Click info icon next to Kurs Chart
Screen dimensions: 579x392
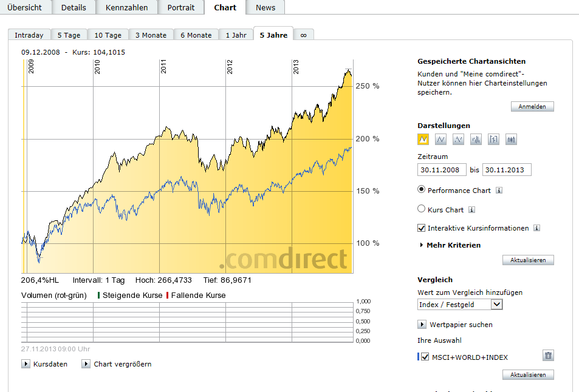point(472,210)
